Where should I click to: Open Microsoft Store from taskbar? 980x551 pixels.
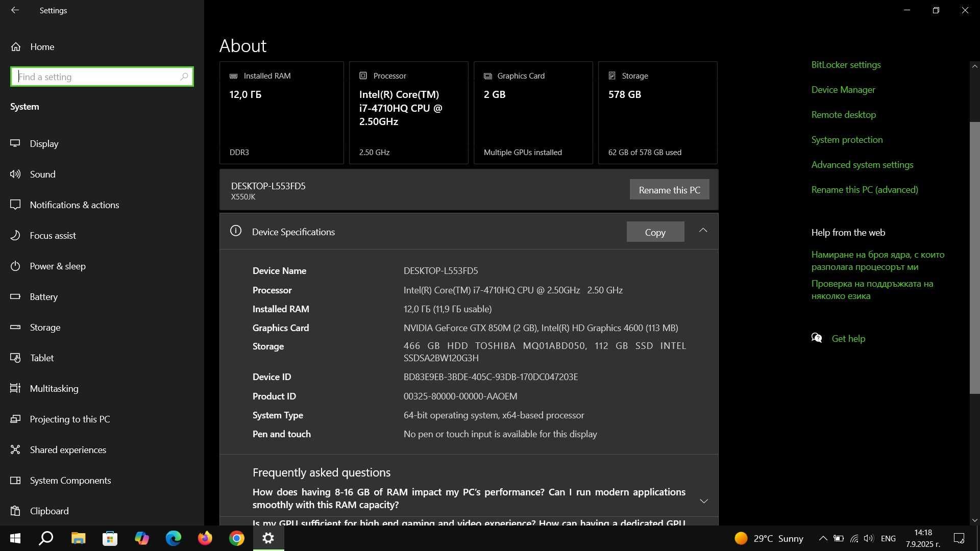tap(110, 538)
